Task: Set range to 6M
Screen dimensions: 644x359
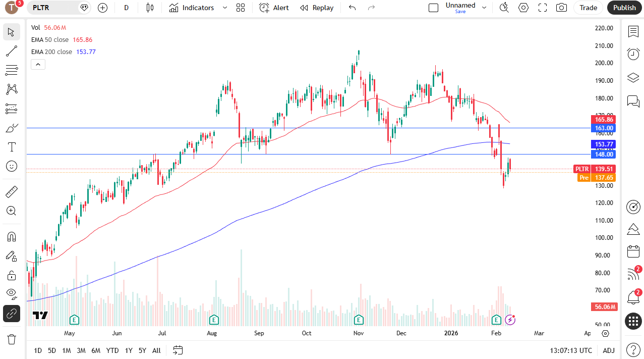Action: click(x=96, y=350)
